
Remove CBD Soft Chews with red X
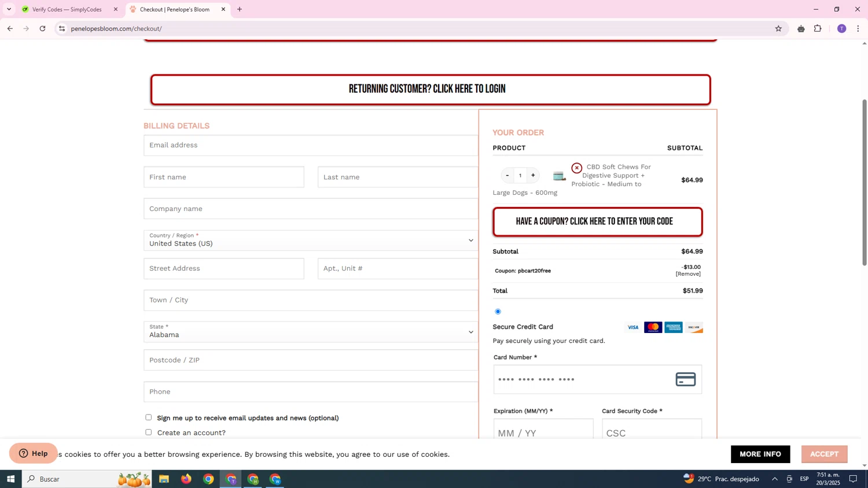[577, 168]
